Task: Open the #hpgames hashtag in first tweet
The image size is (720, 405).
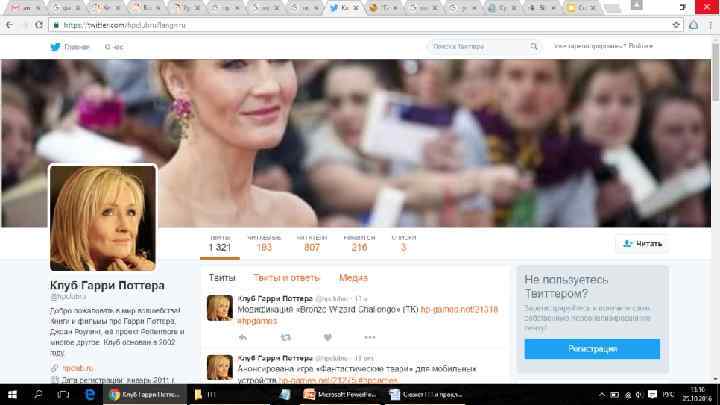Action: tap(257, 321)
